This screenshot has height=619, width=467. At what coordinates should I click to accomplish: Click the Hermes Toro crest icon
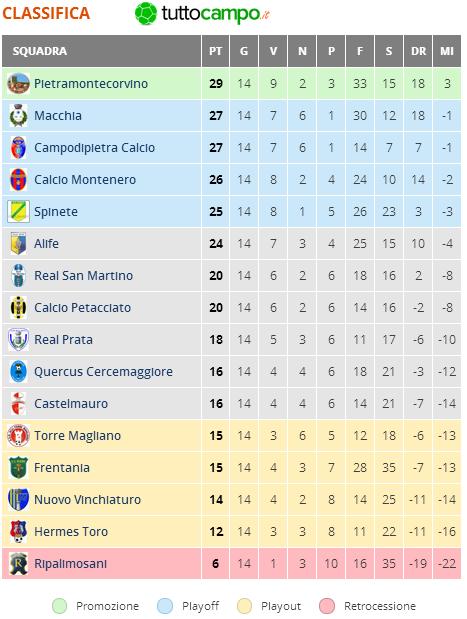click(18, 531)
